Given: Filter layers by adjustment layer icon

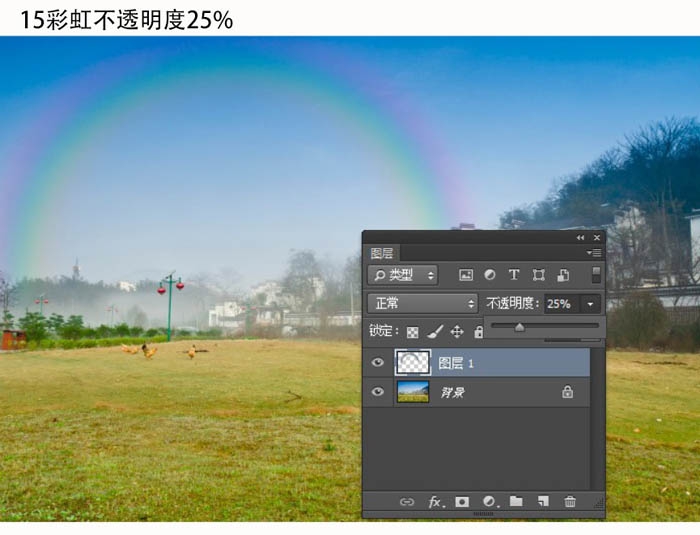Looking at the screenshot, I should point(490,275).
